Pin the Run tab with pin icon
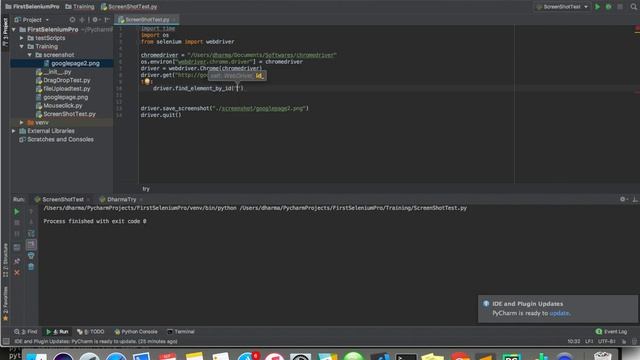Viewport: 640px width, 360px height. tap(17, 261)
